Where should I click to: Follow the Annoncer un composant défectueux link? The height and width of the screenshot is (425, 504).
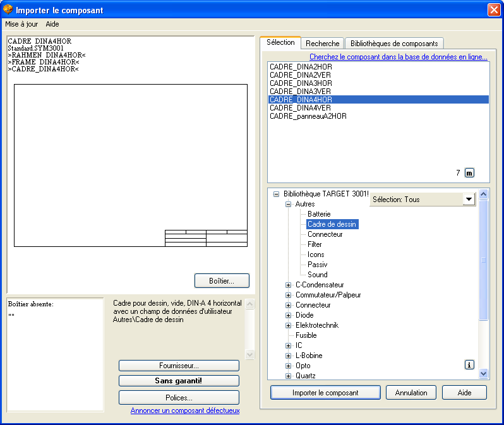click(185, 410)
